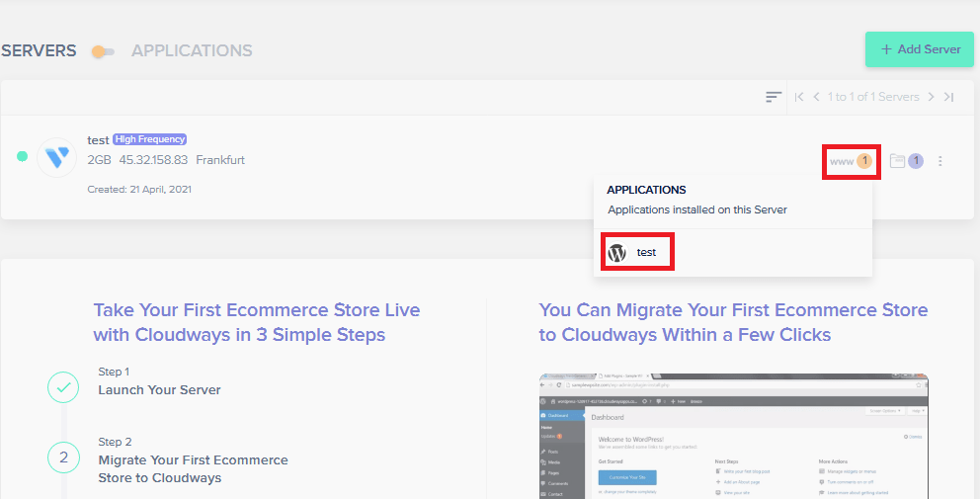The image size is (980, 499).
Task: Jump to last page of servers
Action: click(948, 97)
